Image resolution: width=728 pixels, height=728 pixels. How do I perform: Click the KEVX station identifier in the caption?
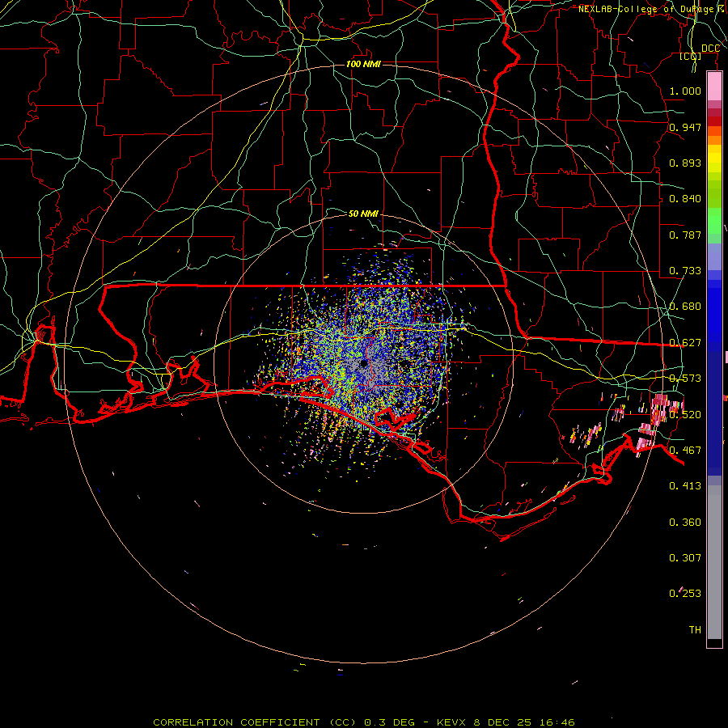pyautogui.click(x=453, y=722)
